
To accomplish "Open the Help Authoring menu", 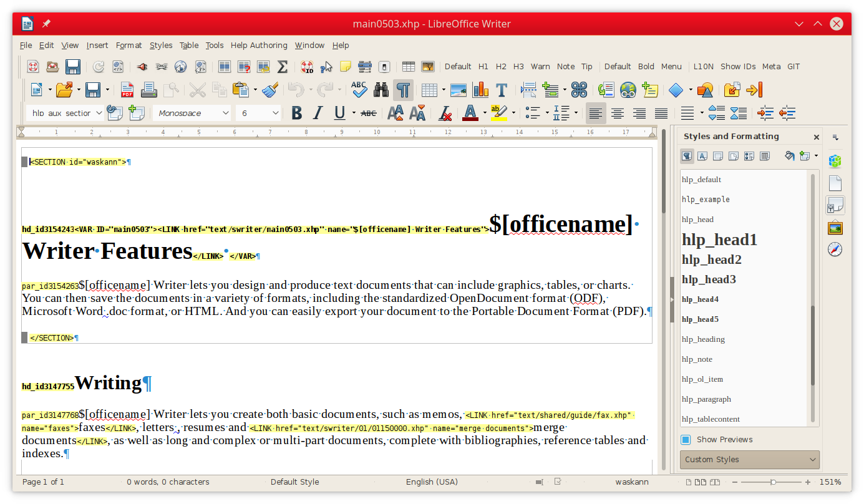I will pyautogui.click(x=259, y=46).
